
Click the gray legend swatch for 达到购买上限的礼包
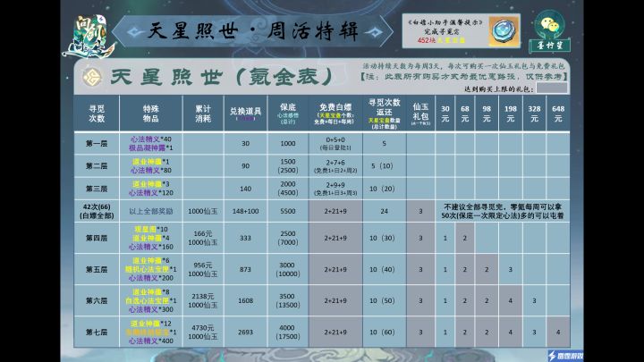tap(552, 88)
